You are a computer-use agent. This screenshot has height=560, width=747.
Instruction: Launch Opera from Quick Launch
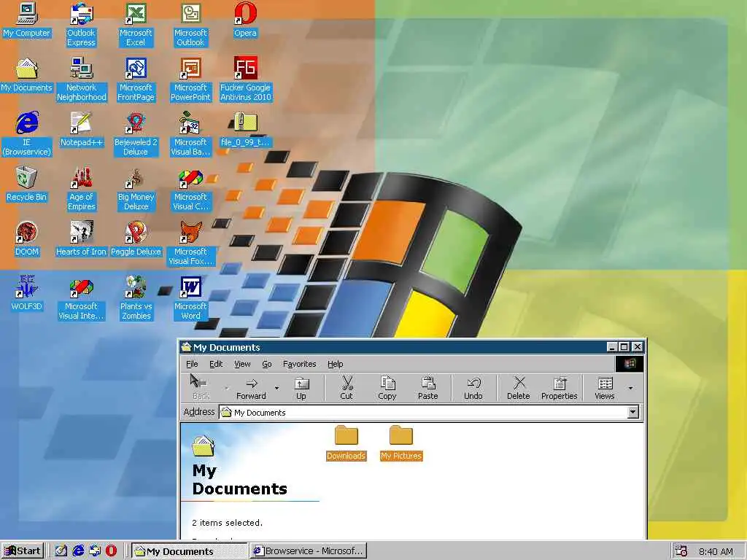point(111,551)
